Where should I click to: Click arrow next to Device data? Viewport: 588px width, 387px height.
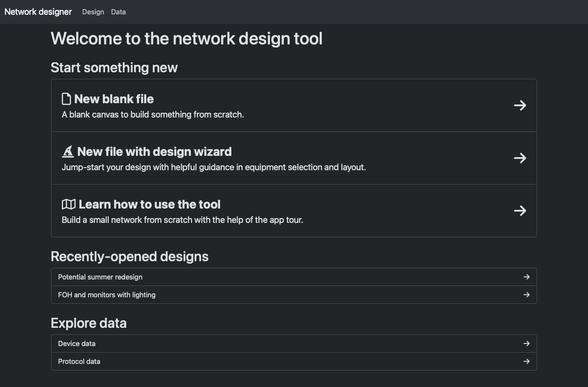(x=526, y=343)
